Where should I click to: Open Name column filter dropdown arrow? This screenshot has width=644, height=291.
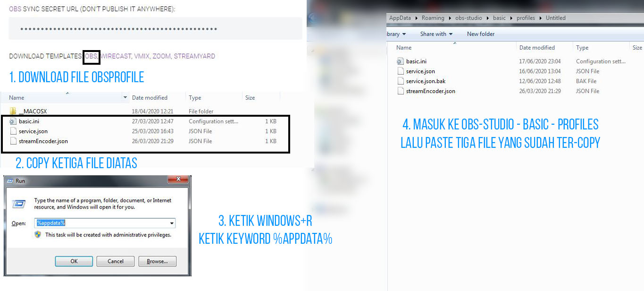click(x=125, y=98)
